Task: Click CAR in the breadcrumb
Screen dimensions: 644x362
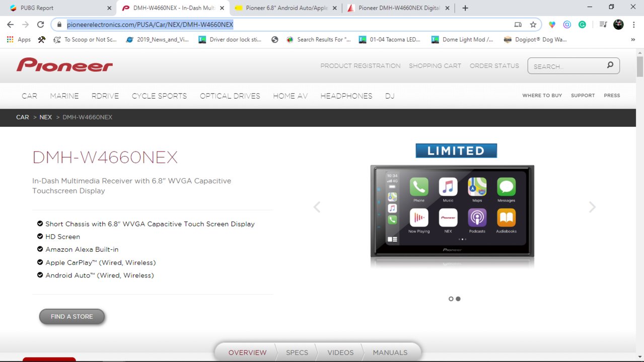Action: 23,117
